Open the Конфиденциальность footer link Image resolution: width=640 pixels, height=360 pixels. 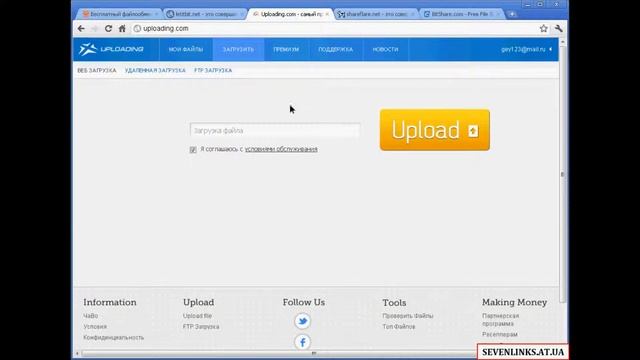113,338
